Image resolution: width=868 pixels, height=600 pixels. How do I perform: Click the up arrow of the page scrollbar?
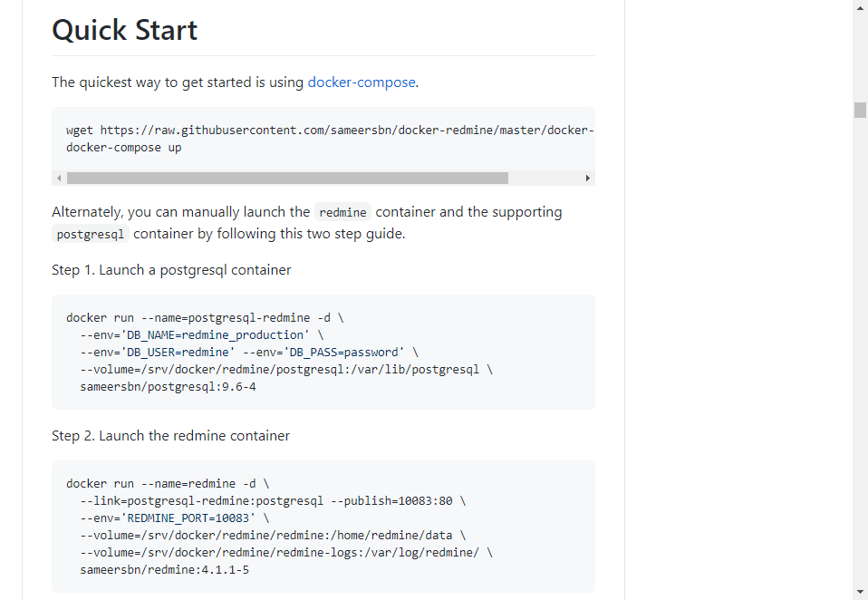pyautogui.click(x=858, y=7)
